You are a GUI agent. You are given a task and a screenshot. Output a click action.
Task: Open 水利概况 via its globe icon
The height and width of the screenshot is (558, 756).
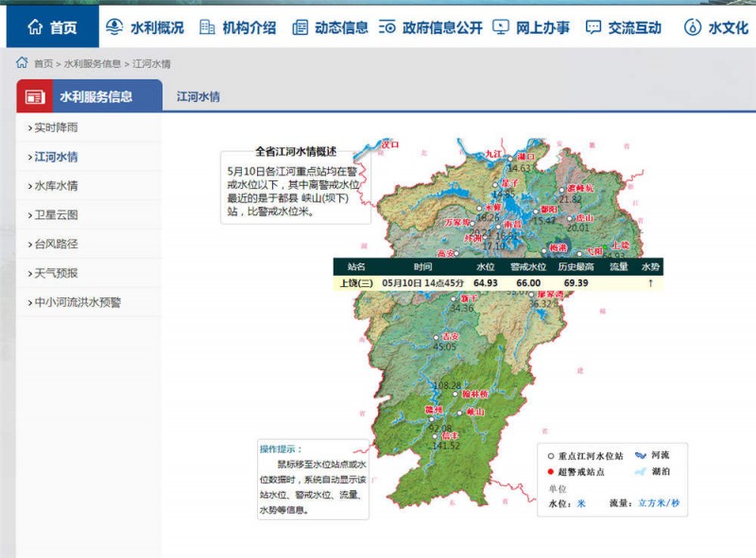[x=113, y=25]
